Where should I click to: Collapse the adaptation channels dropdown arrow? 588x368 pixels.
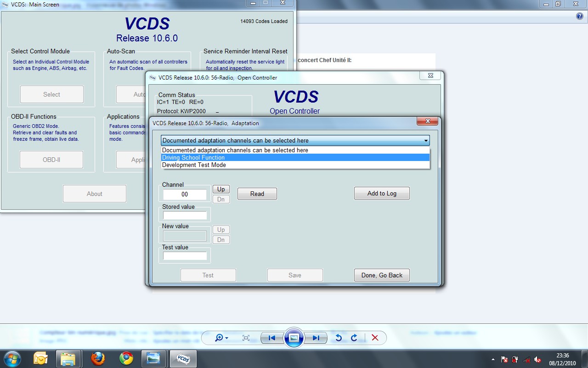pos(426,141)
